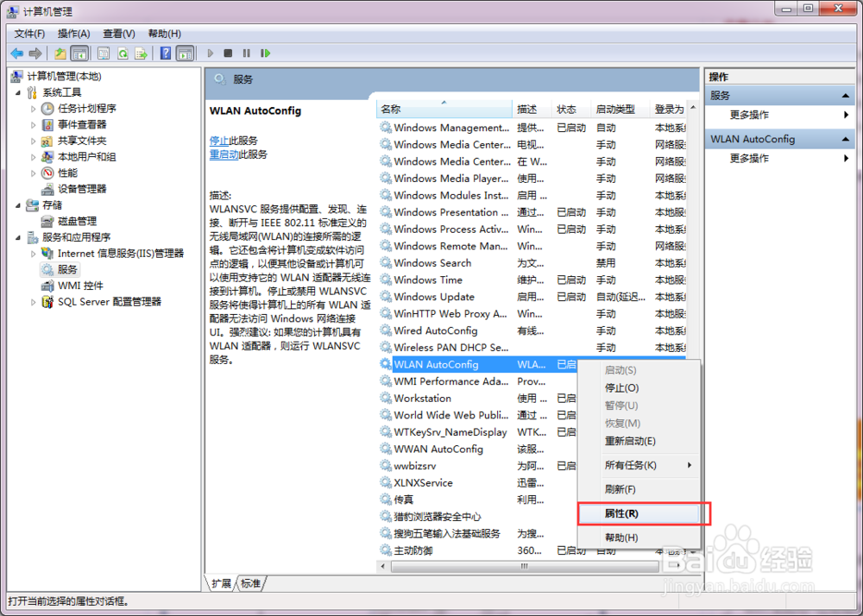Select the Wired AutoConfig service row
The width and height of the screenshot is (863, 616).
pos(532,330)
